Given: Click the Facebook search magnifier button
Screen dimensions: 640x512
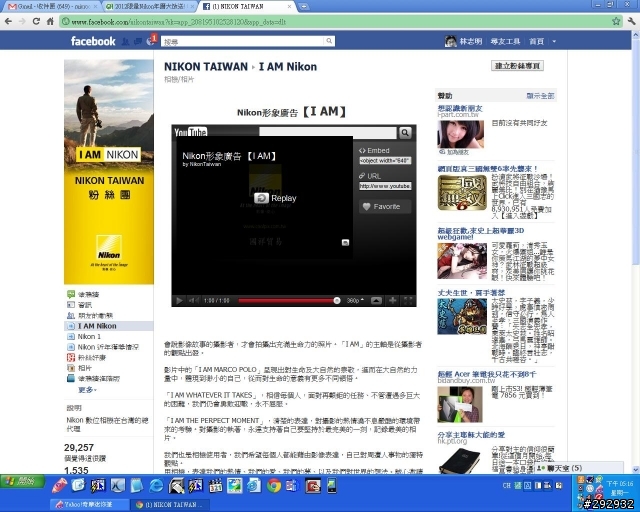Looking at the screenshot, I should coord(329,41).
